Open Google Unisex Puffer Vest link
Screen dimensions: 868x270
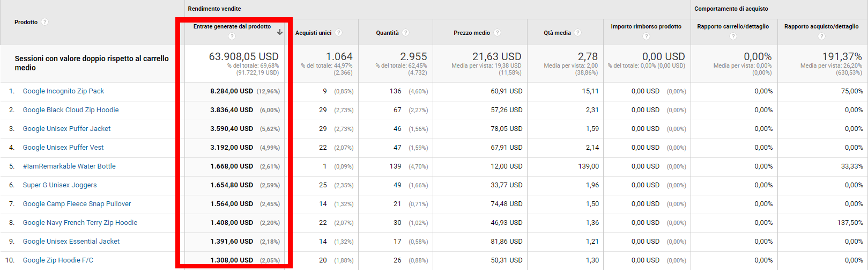(x=63, y=148)
